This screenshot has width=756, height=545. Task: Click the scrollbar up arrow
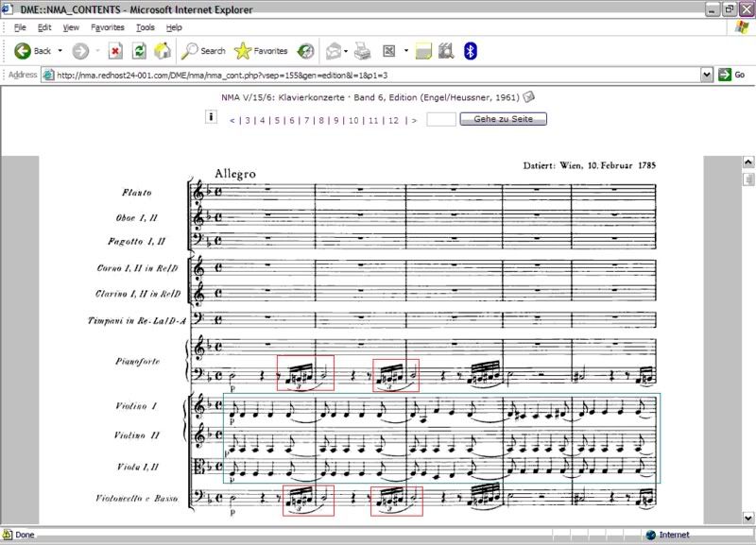747,162
